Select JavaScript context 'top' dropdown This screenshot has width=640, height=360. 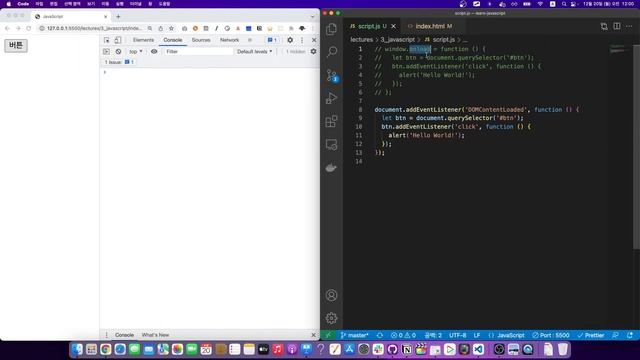136,51
